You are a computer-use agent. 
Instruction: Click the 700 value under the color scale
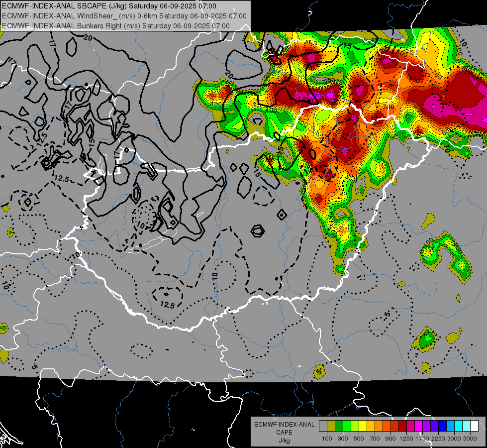pyautogui.click(x=375, y=439)
